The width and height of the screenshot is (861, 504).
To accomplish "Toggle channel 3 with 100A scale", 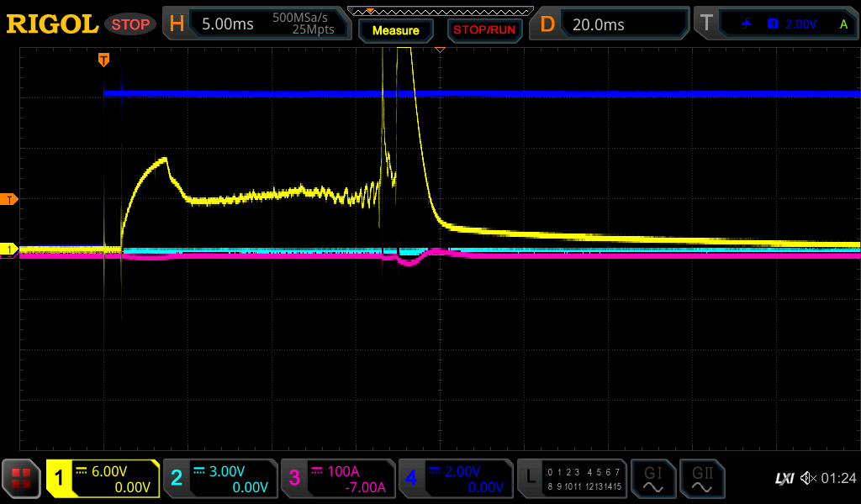I will [x=338, y=479].
